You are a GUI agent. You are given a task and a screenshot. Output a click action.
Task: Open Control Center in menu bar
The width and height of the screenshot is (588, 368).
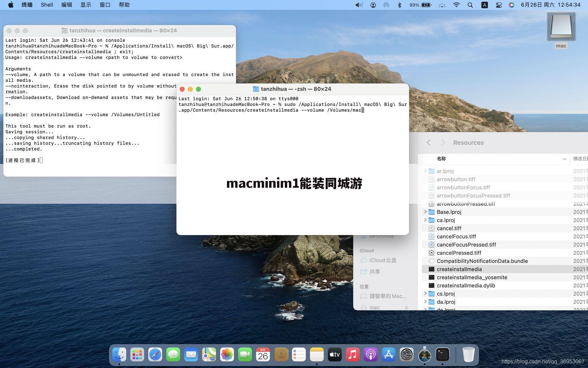click(499, 5)
